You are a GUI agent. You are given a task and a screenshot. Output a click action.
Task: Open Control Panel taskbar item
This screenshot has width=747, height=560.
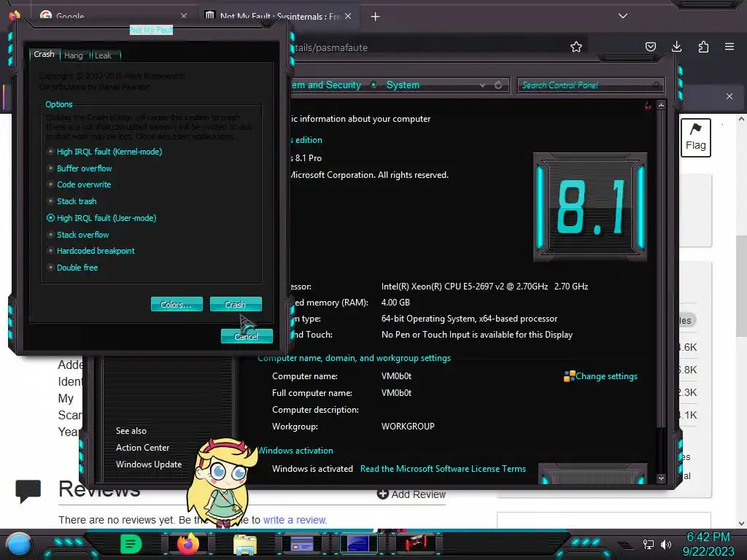[x=302, y=544]
